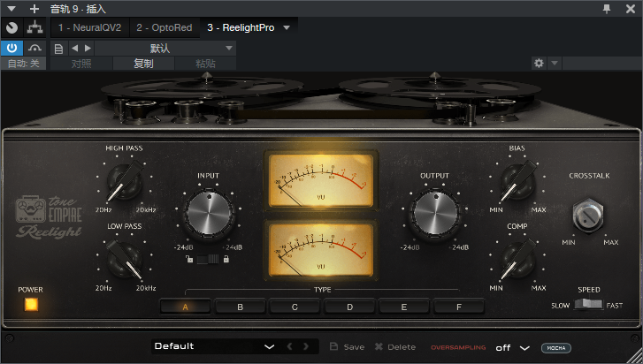Image resolution: width=643 pixels, height=364 pixels.
Task: Click Delete preset button
Action: tap(395, 347)
